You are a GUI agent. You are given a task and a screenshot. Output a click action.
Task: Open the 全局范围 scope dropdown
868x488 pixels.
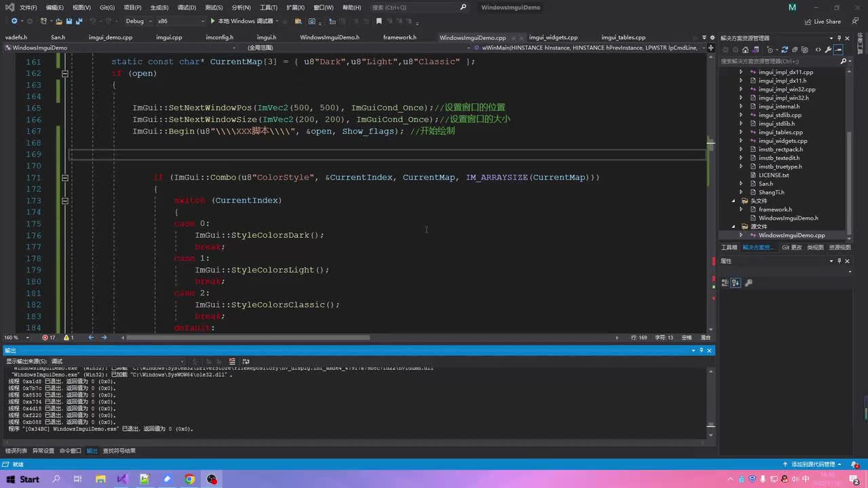[357, 48]
